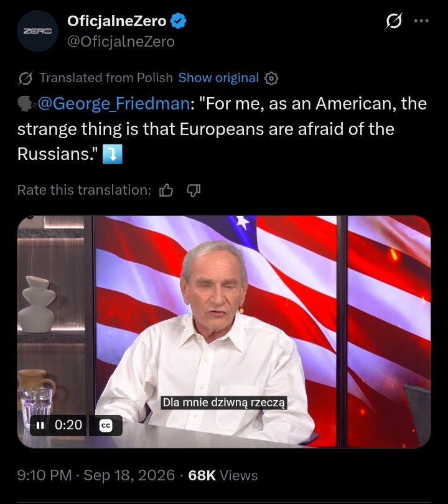Open the video in full view
This screenshot has height=504, width=448.
[223, 332]
